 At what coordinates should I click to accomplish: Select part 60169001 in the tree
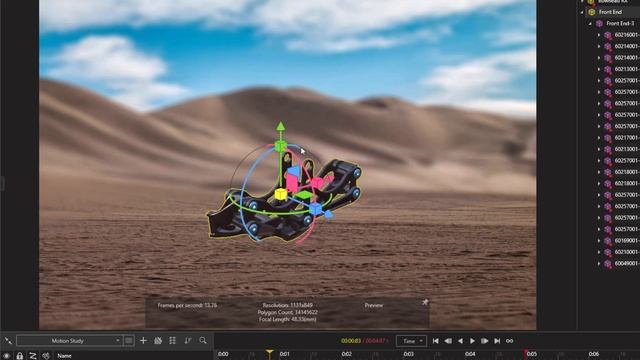627,241
